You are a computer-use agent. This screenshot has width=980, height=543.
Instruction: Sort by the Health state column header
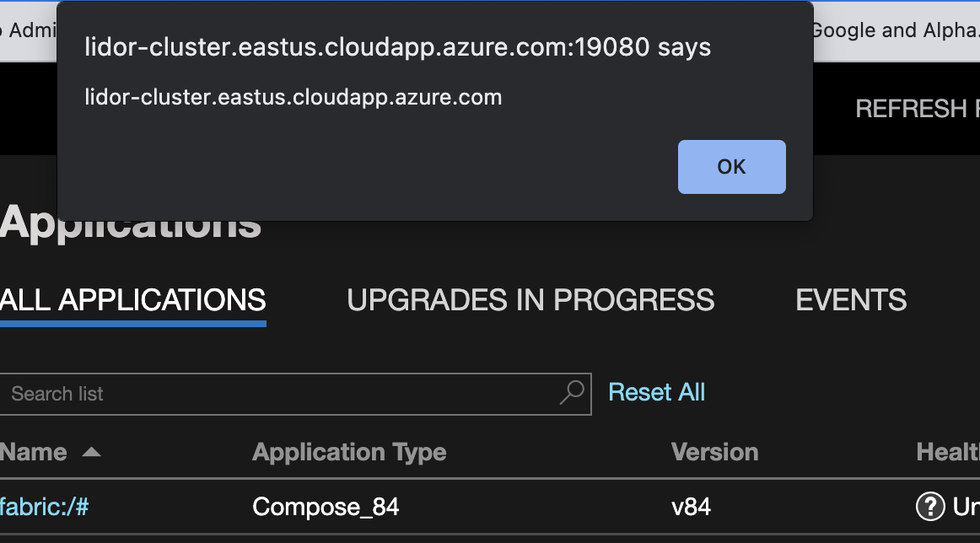tap(947, 452)
